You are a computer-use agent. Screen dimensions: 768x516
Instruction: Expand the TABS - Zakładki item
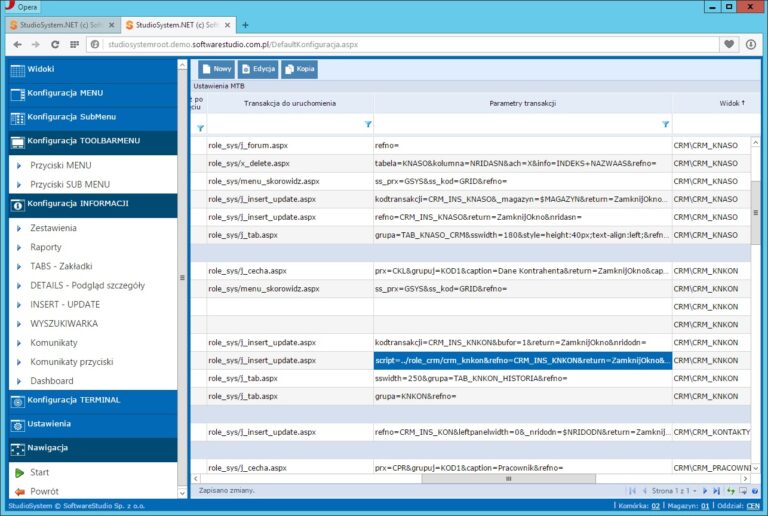pyautogui.click(x=19, y=266)
